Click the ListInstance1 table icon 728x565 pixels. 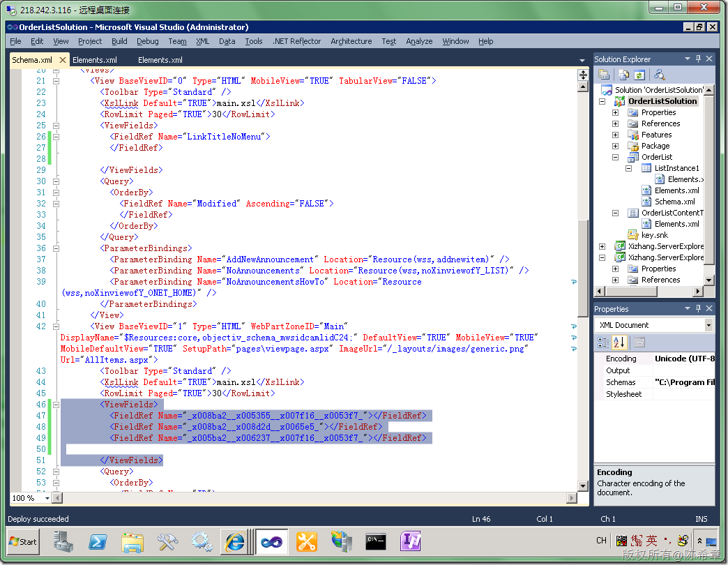[x=646, y=168]
